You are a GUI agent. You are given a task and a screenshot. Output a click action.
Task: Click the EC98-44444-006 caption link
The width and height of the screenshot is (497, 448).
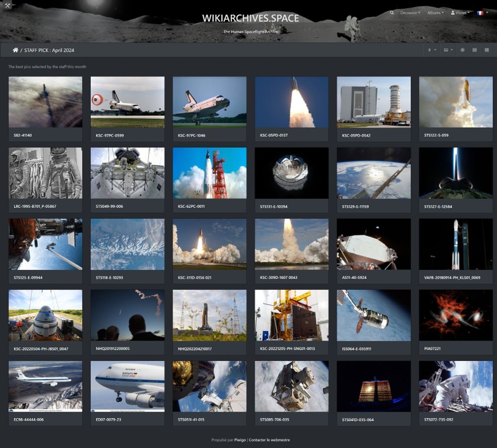point(28,420)
